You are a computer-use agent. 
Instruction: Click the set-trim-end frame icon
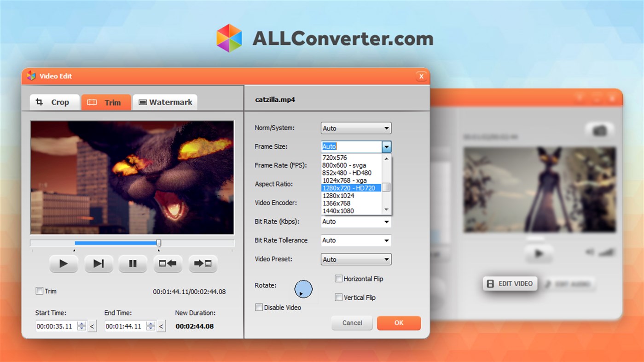click(203, 263)
